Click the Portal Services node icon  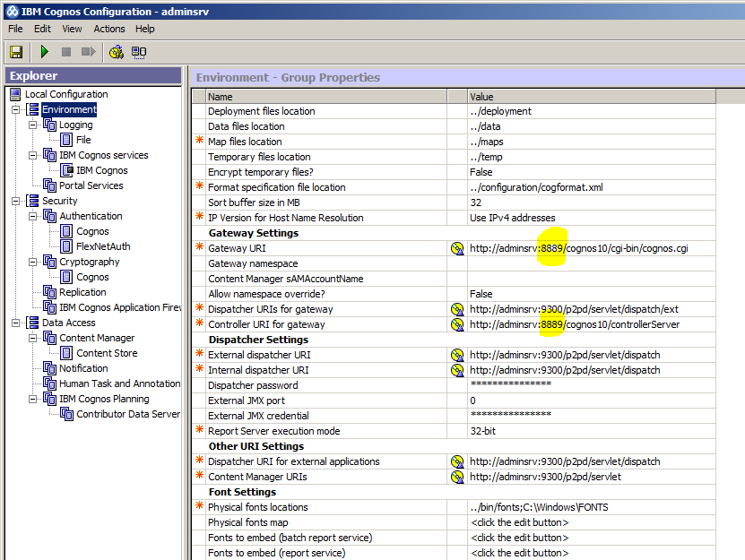click(x=50, y=185)
